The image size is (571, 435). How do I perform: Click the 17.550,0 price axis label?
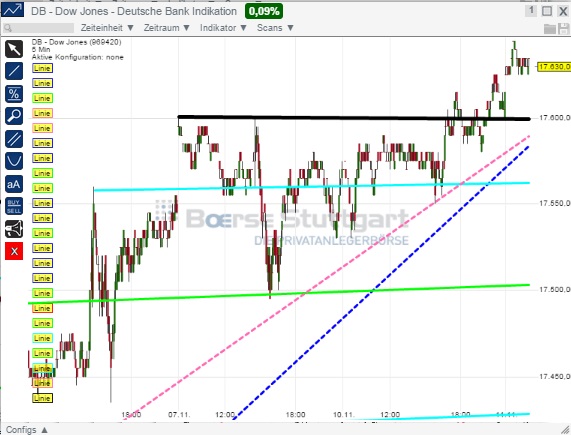pos(554,203)
